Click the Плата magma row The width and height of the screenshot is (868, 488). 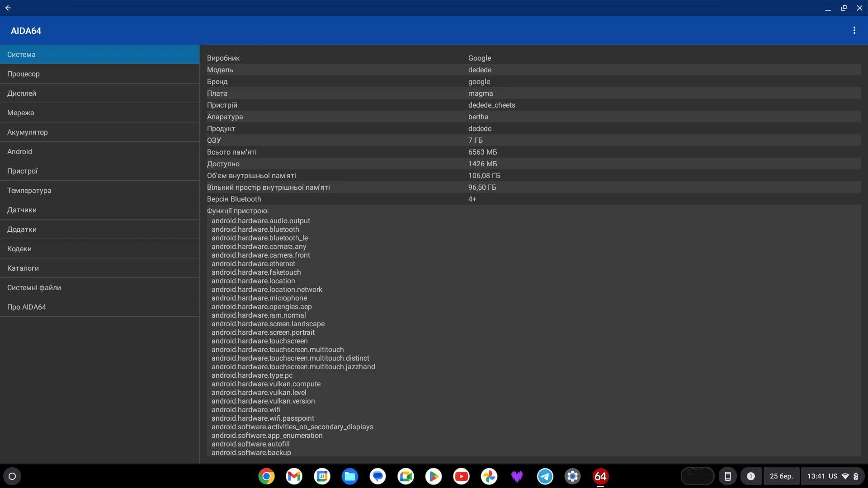pyautogui.click(x=533, y=93)
